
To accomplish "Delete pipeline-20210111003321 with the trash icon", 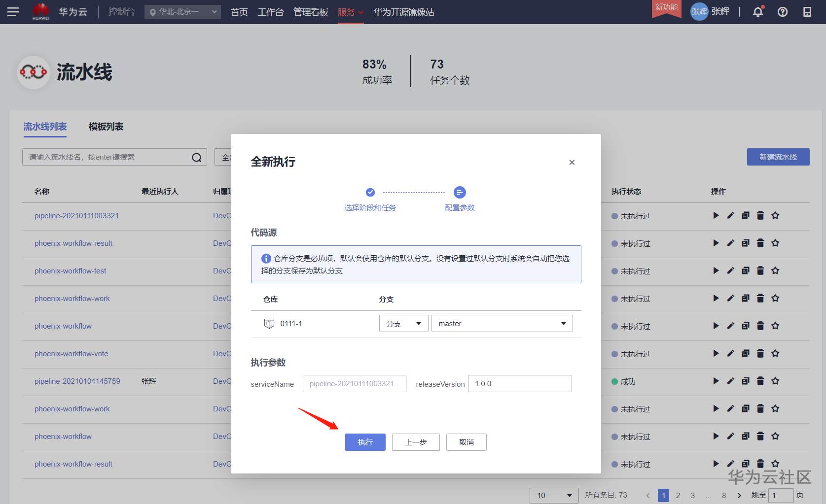I will [760, 215].
